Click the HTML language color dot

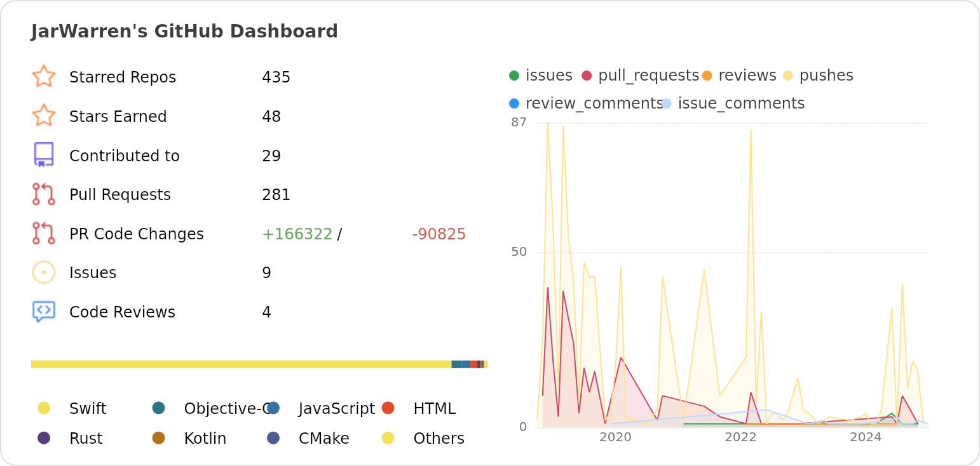[388, 408]
